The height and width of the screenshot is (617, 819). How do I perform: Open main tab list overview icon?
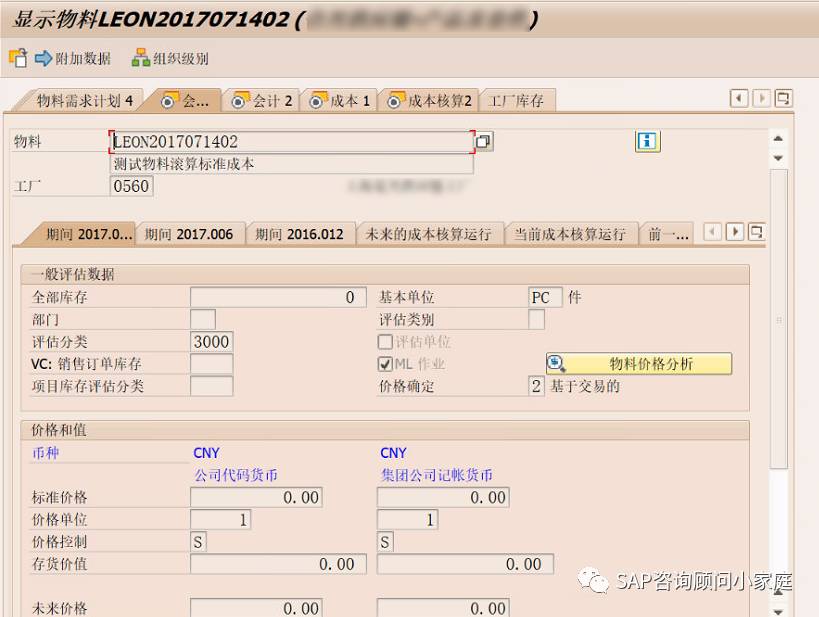[783, 98]
